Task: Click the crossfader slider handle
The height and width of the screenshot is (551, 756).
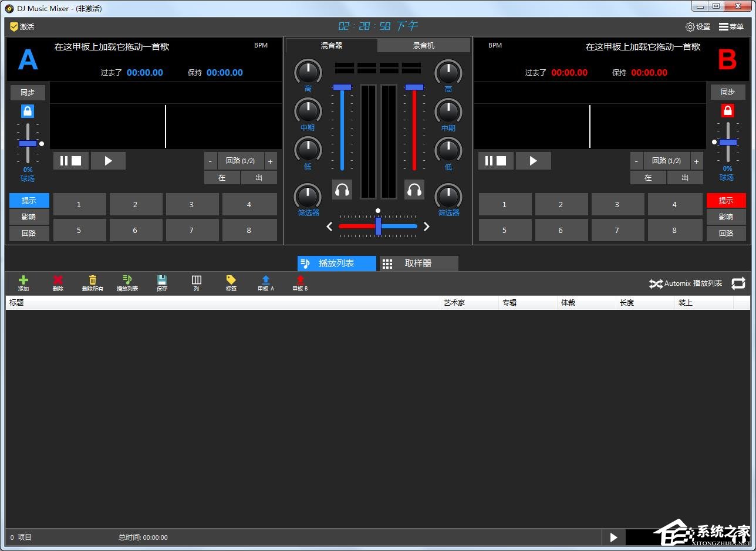Action: pos(378,226)
